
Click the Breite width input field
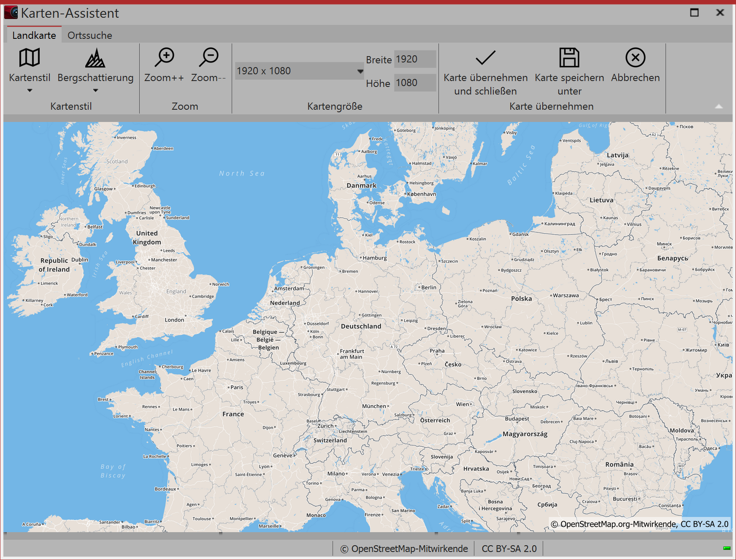415,59
